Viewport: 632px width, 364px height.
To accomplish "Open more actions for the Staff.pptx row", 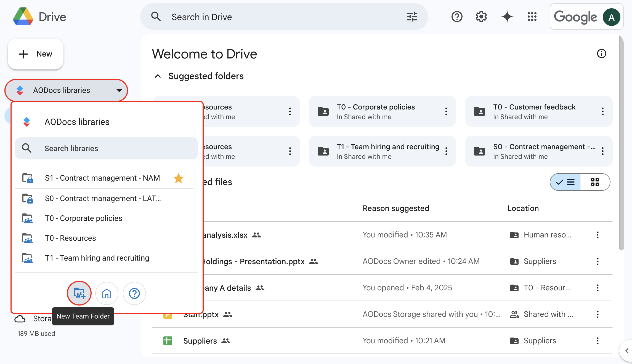I will 598,314.
